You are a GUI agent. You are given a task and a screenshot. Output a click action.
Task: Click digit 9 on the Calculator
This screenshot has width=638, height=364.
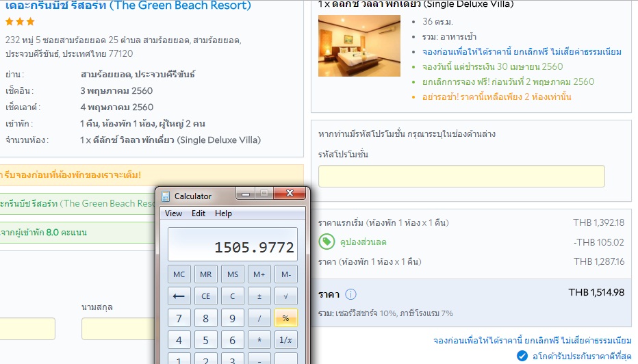click(233, 318)
